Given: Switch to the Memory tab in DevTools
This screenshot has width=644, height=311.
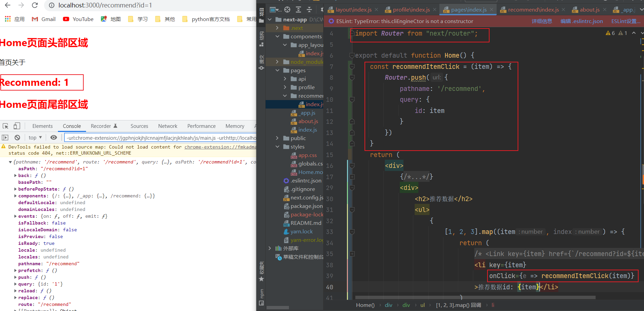Looking at the screenshot, I should tap(235, 126).
